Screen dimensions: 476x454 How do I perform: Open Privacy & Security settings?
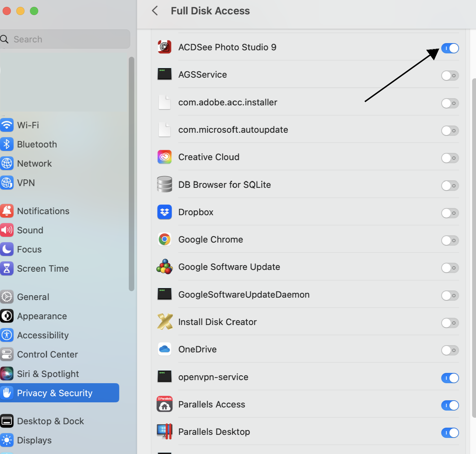[x=59, y=393]
